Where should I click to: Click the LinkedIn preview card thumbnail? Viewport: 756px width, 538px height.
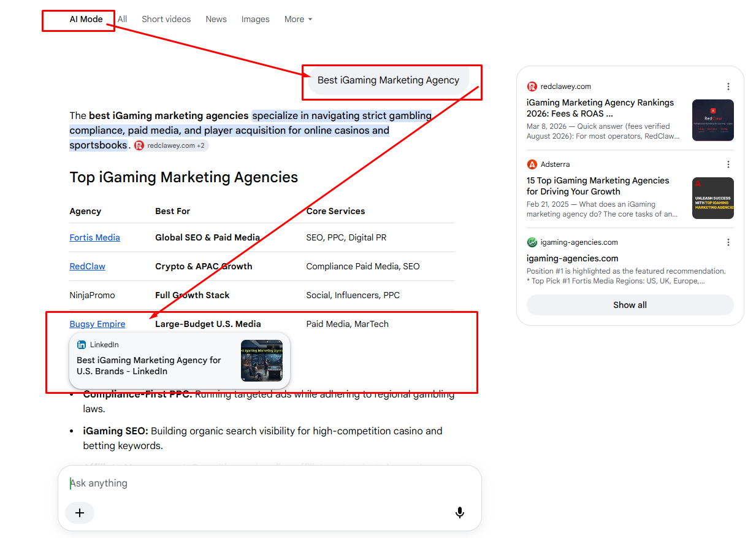tap(262, 361)
